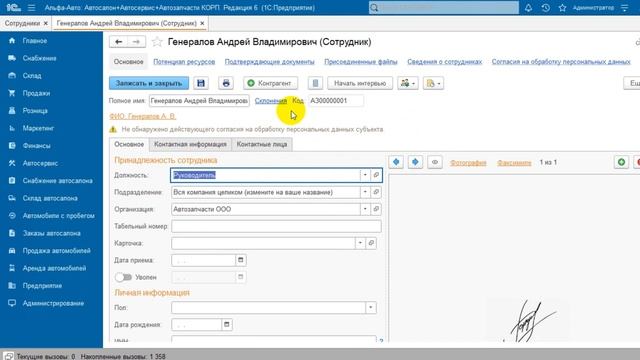Click the document icon before Начать интервью
This screenshot has width=640, height=360.
point(315,83)
